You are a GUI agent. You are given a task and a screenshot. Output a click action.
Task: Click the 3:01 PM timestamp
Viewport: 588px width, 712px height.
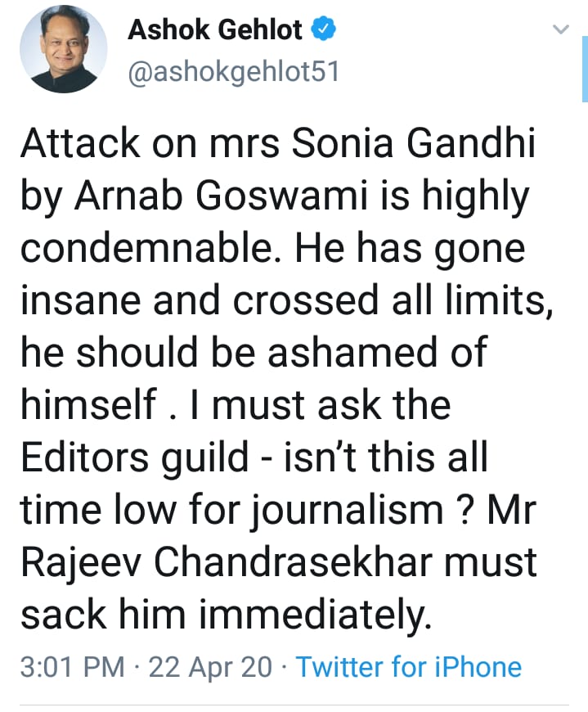point(73,667)
